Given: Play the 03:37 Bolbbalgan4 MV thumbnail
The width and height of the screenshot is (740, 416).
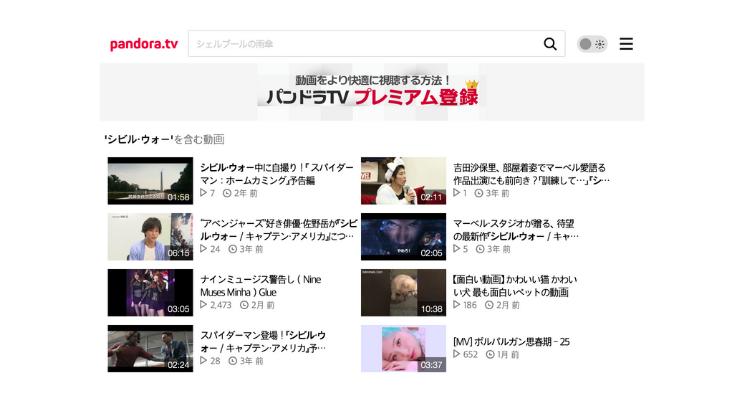Looking at the screenshot, I should pos(403,348).
